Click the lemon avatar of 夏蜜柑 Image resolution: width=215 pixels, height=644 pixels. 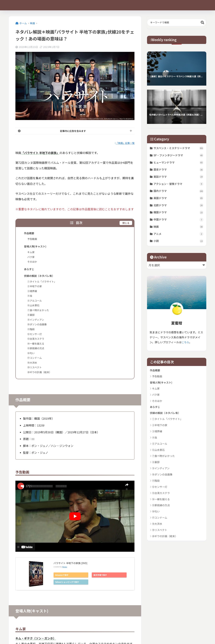pos(177,309)
